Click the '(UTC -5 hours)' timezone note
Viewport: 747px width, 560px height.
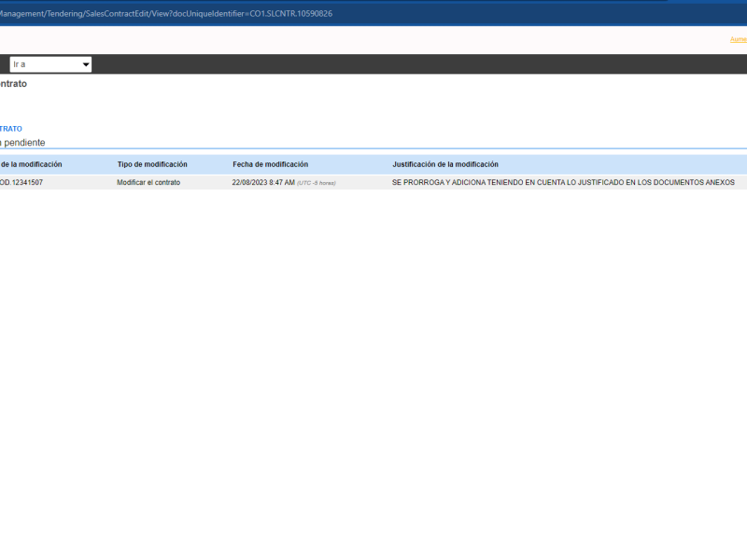(x=317, y=183)
